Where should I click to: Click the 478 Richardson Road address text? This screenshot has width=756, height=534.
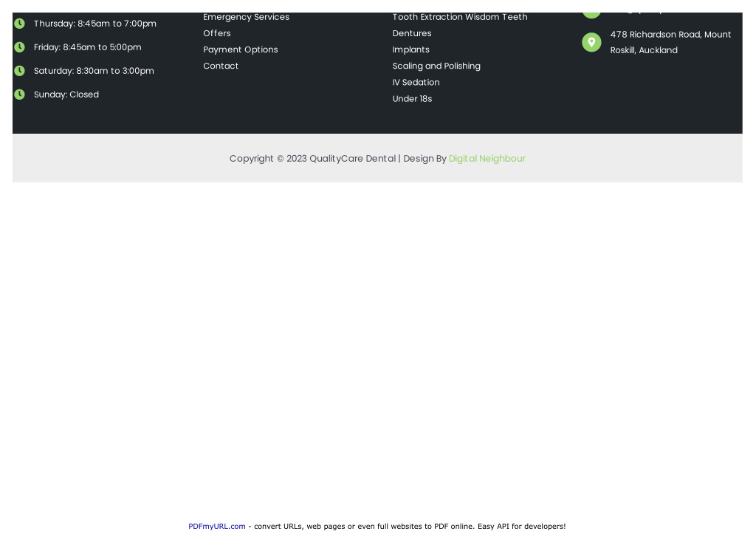pos(670,42)
